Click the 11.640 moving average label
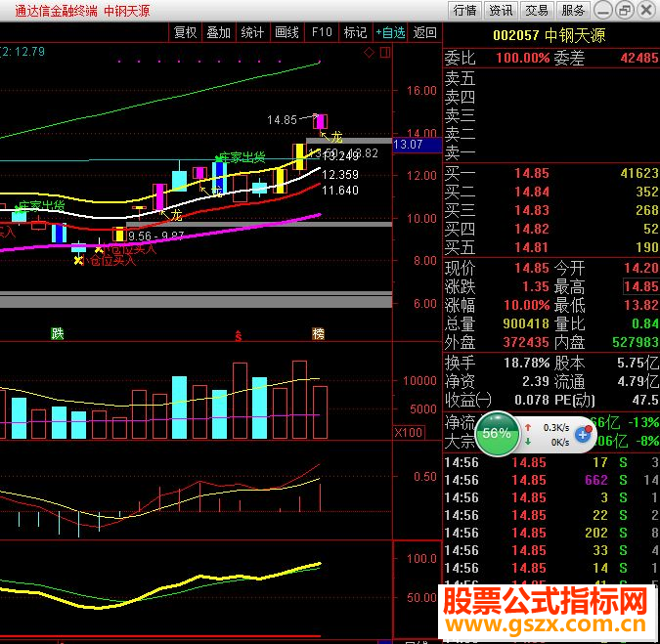This screenshot has width=660, height=644. pyautogui.click(x=340, y=191)
